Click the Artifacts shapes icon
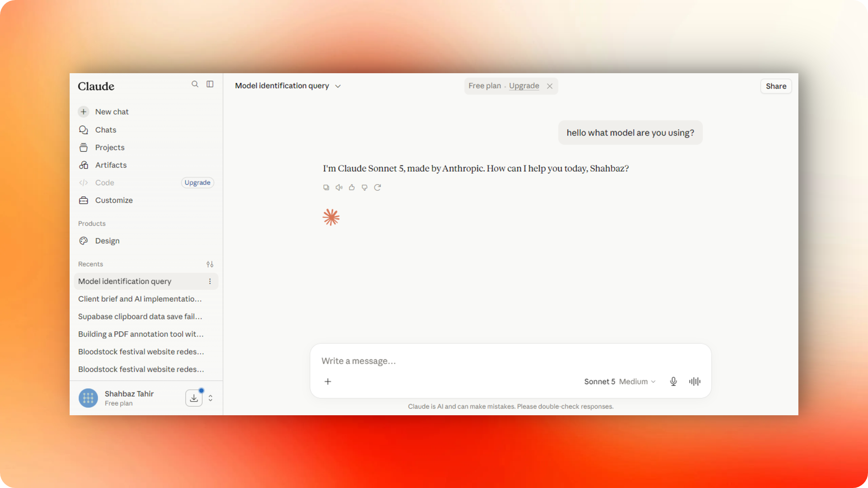 point(84,165)
